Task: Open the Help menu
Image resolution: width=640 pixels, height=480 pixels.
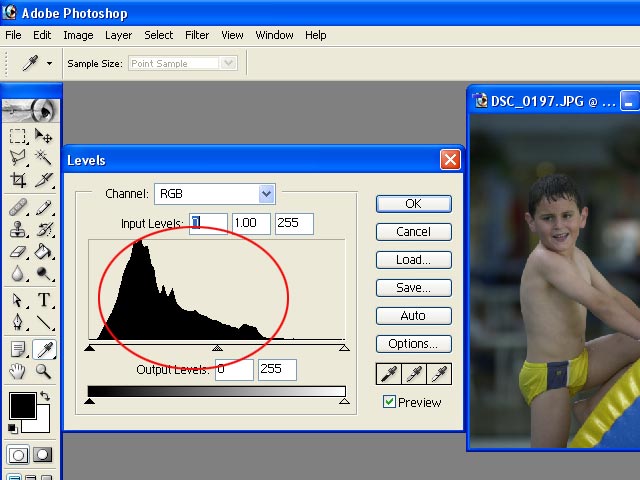Action: pyautogui.click(x=316, y=35)
